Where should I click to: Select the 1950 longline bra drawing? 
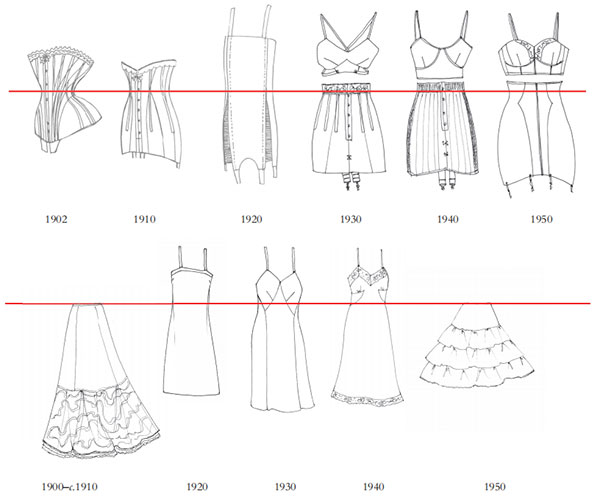533,46
